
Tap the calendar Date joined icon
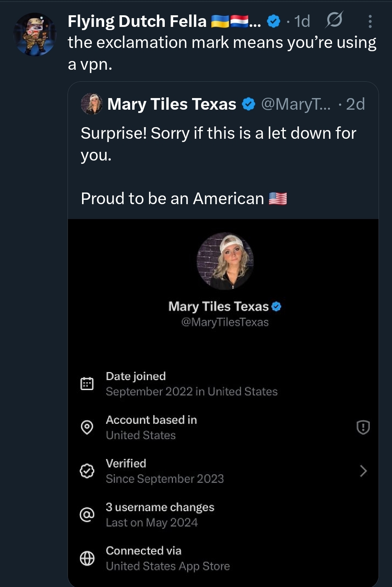point(87,384)
